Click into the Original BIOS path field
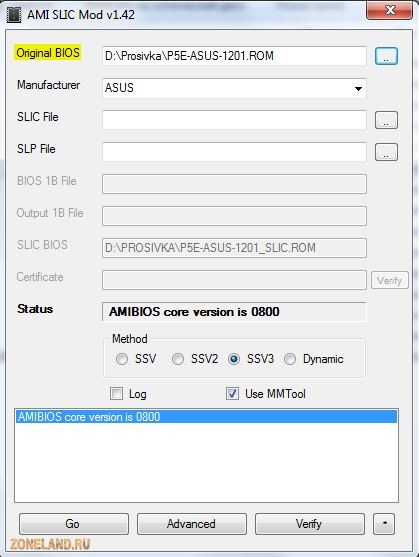The width and height of the screenshot is (419, 557). (x=234, y=56)
